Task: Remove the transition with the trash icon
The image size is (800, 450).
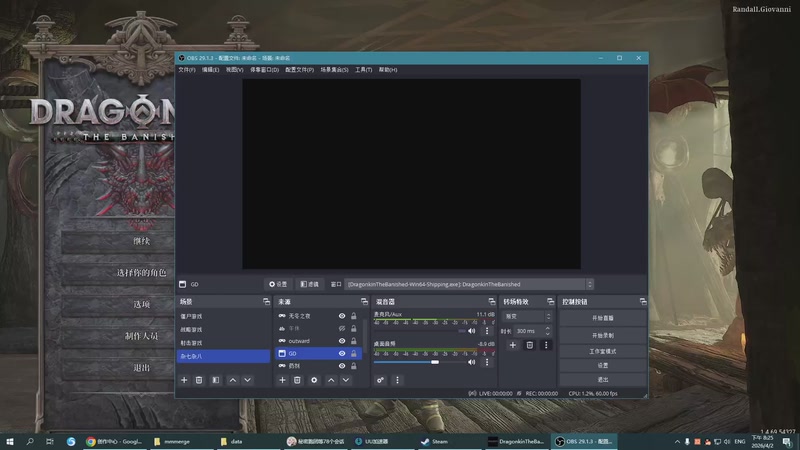Action: click(530, 345)
